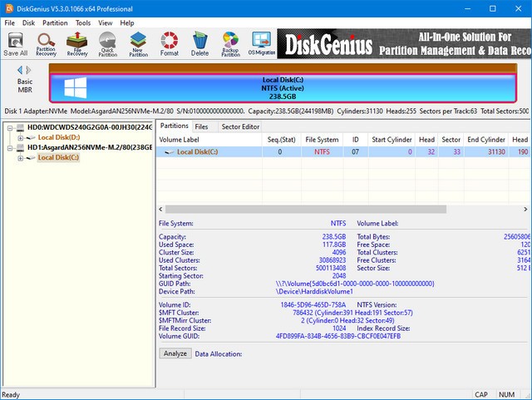Click the Analyze button

tap(175, 353)
